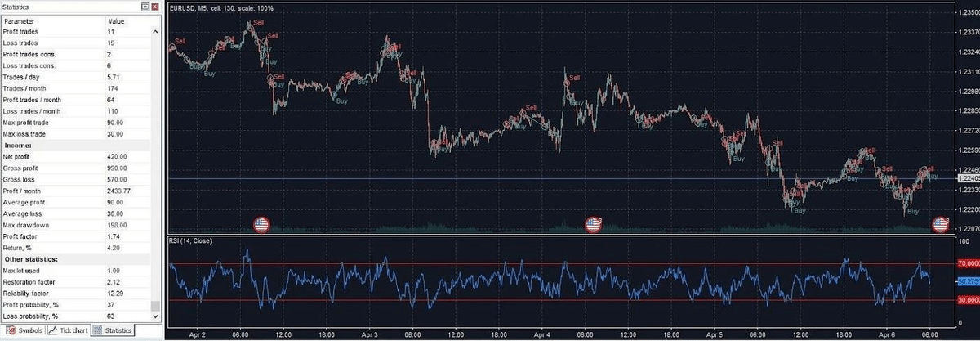Image resolution: width=980 pixels, height=341 pixels.
Task: Switch to the Tick chart tab
Action: [68, 330]
